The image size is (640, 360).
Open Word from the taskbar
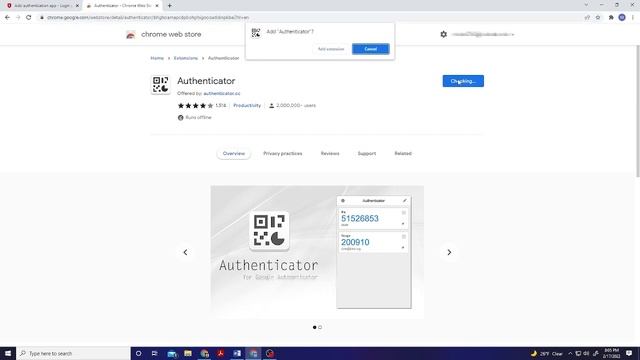[237, 353]
